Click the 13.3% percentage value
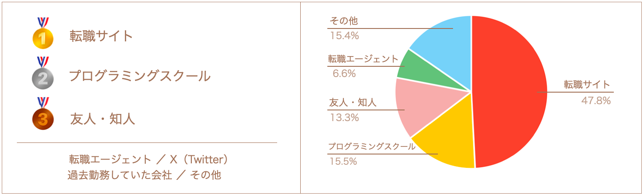This screenshot has width=644, height=195. 344,118
